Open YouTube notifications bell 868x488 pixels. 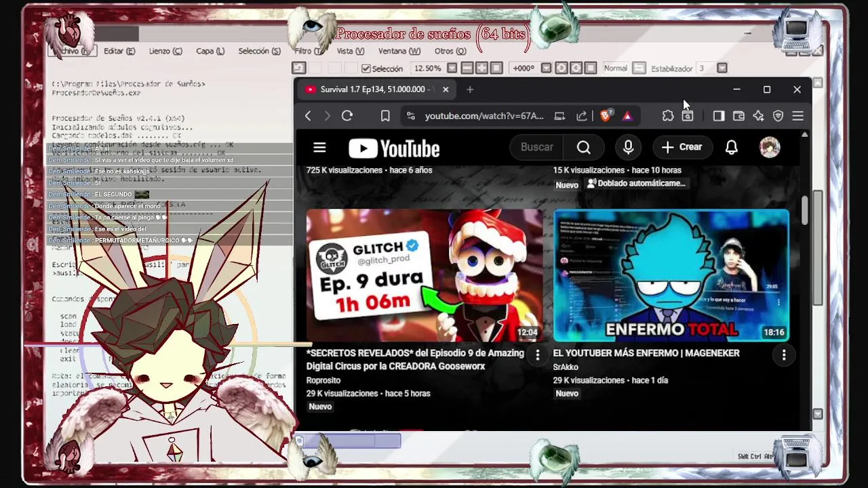731,147
